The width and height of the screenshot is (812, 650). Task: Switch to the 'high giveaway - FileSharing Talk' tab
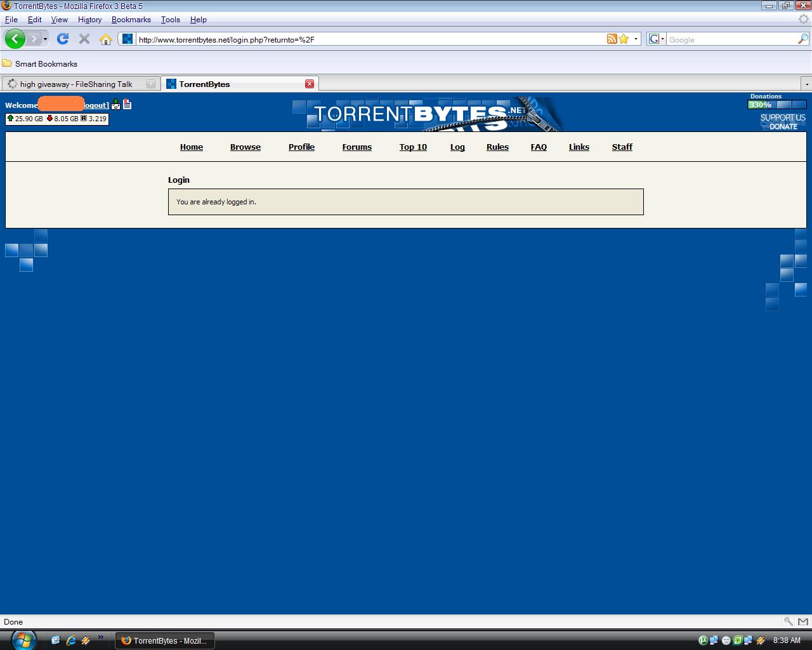tap(80, 84)
